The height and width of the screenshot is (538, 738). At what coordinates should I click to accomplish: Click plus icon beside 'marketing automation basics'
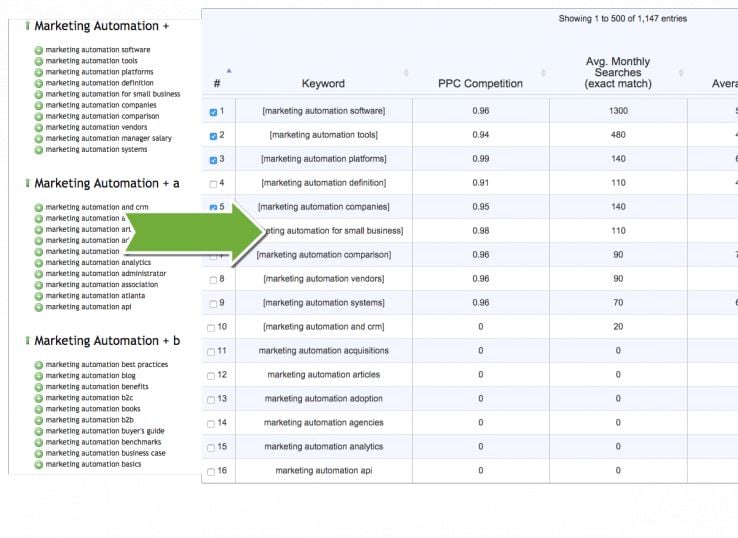pos(39,464)
